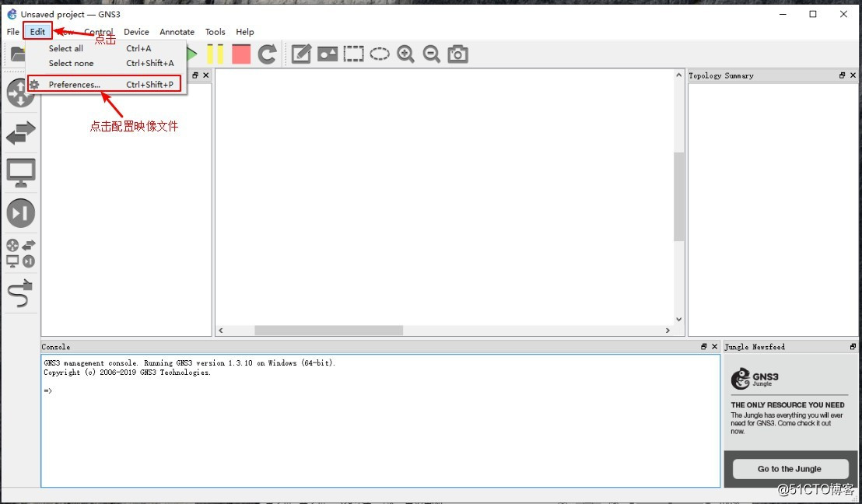Click the Zoom out magnifier icon

[432, 54]
